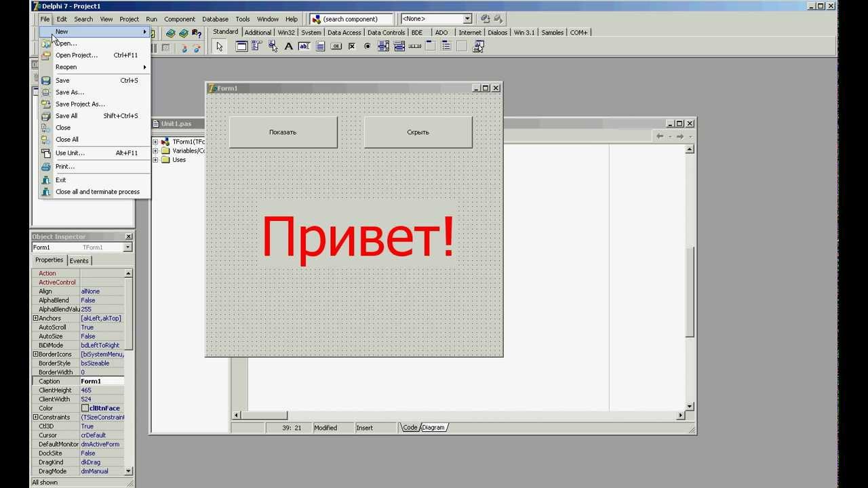The width and height of the screenshot is (868, 488).
Task: Switch to the Additional palette tab
Action: (x=258, y=33)
